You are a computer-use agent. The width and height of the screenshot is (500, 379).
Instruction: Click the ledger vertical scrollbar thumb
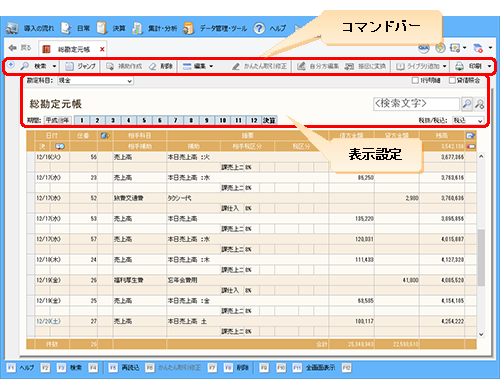(481, 257)
